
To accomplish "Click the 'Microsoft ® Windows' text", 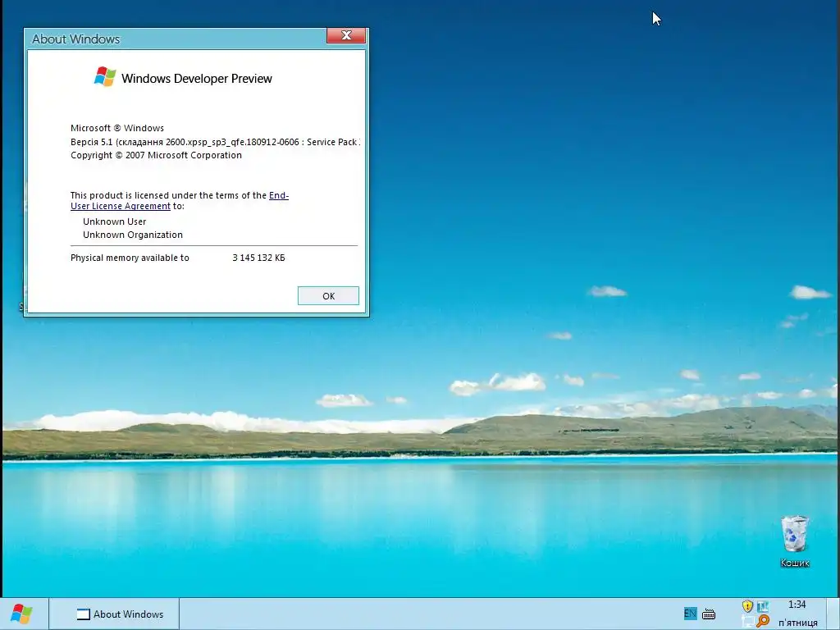I will click(x=117, y=128).
